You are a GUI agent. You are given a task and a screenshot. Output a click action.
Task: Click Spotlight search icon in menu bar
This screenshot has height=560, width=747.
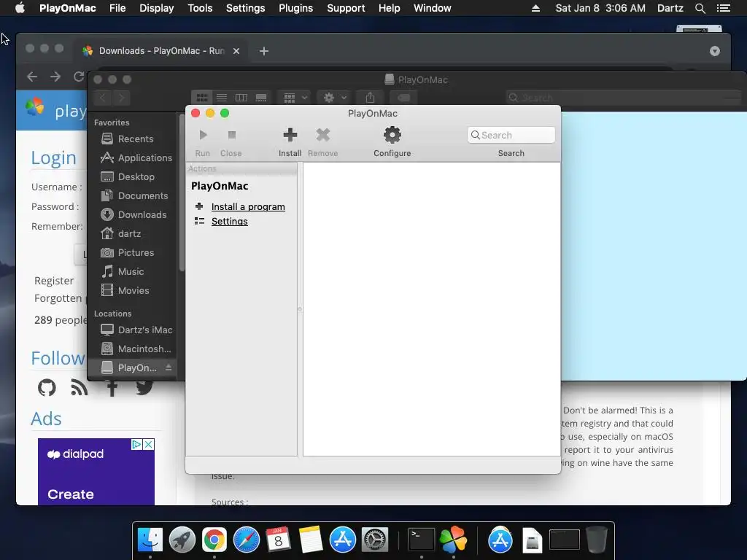coord(700,8)
